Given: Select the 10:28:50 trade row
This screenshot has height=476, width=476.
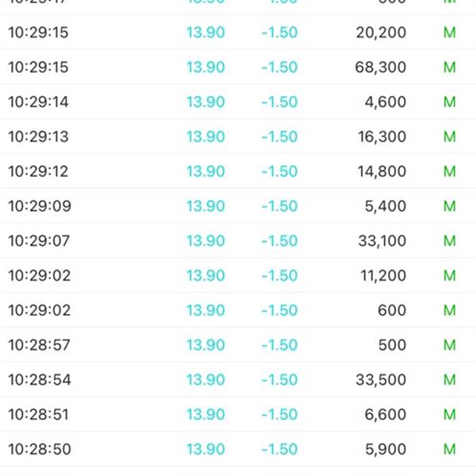Looking at the screenshot, I should [238, 449].
